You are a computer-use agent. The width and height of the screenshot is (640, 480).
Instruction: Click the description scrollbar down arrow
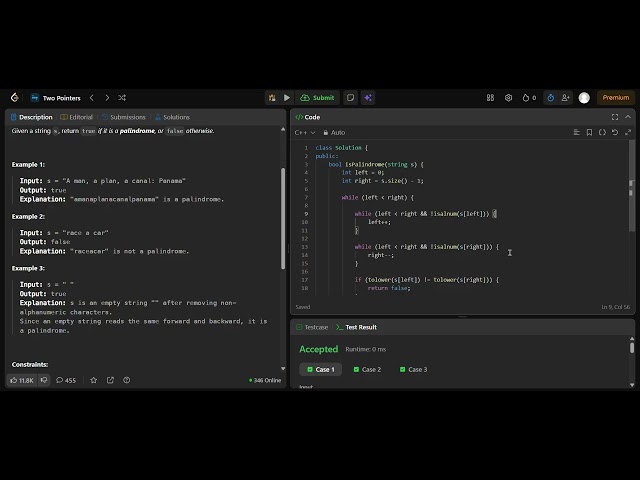tap(283, 369)
